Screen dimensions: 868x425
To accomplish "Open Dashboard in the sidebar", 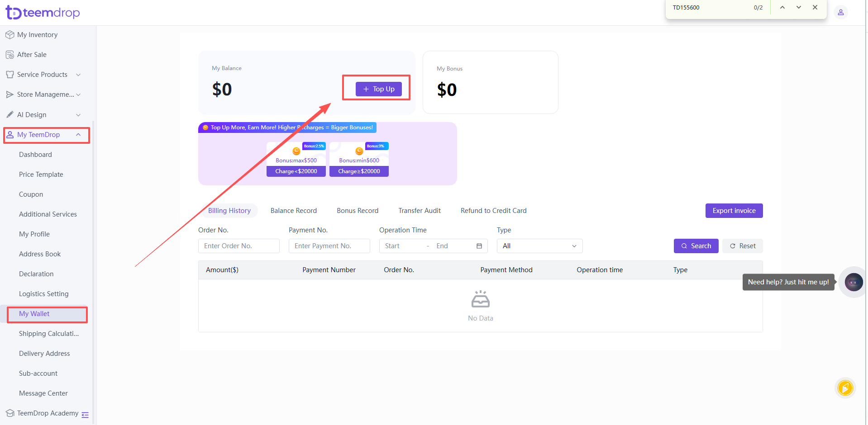I will (x=35, y=155).
